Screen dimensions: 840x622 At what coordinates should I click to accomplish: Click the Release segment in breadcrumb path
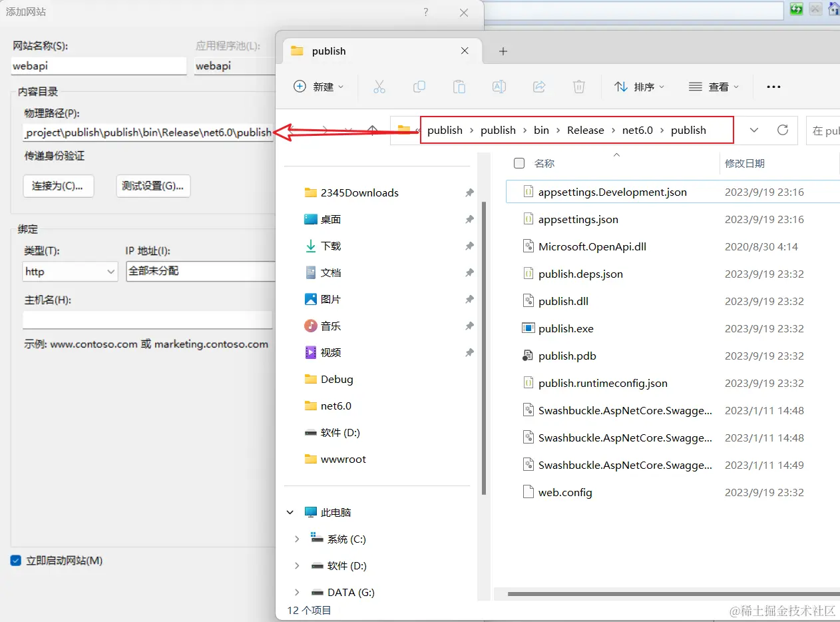586,130
